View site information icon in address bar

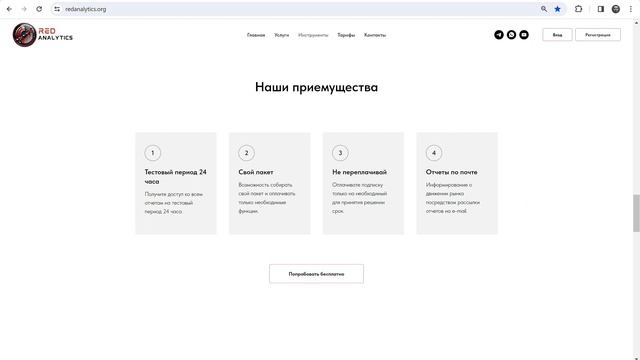[x=57, y=9]
